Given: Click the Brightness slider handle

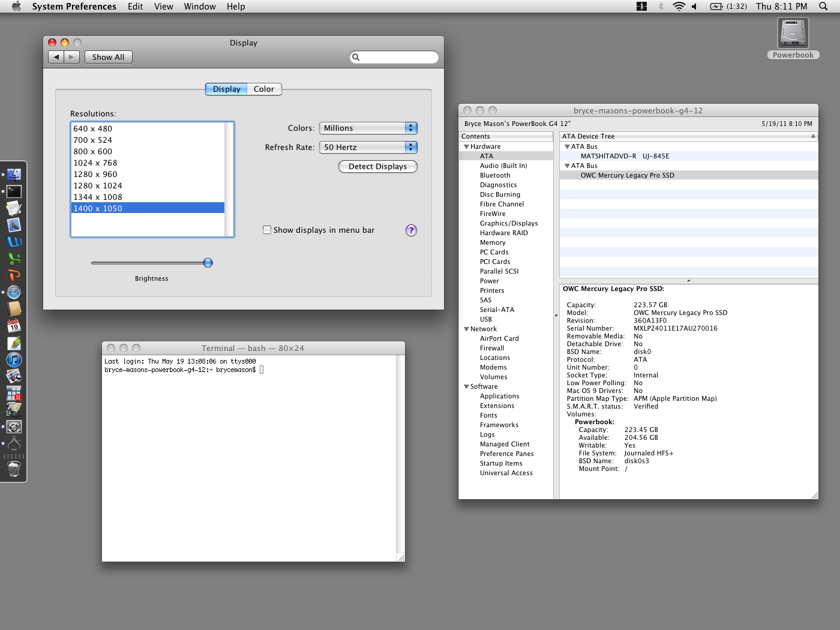Looking at the screenshot, I should click(208, 263).
